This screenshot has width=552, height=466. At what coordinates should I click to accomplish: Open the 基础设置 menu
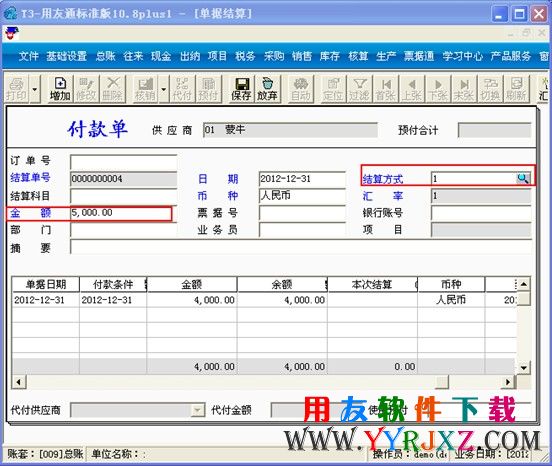(67, 56)
